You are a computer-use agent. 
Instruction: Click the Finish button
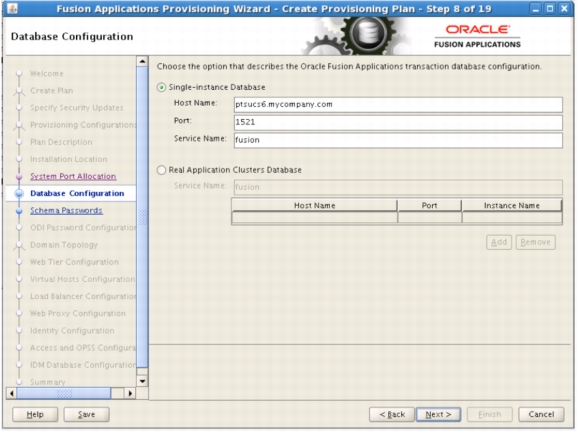pyautogui.click(x=490, y=415)
